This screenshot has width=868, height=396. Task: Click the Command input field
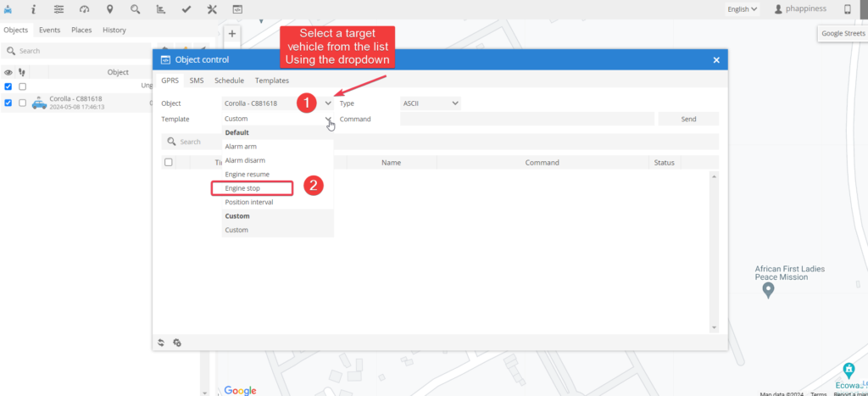526,120
